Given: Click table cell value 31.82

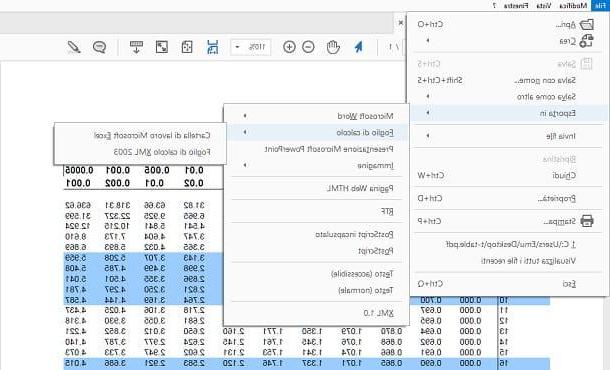Looking at the screenshot, I should 194,205.
